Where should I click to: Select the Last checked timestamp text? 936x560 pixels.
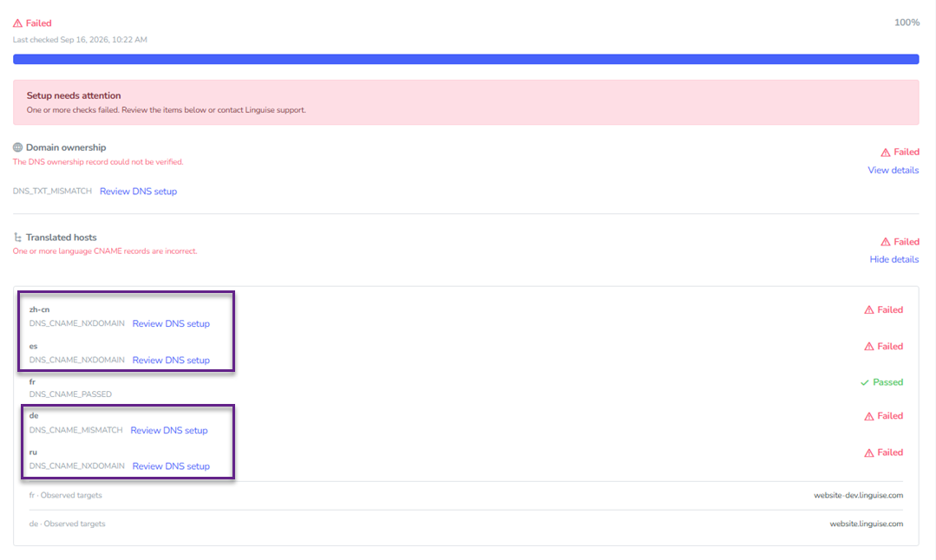(x=80, y=40)
